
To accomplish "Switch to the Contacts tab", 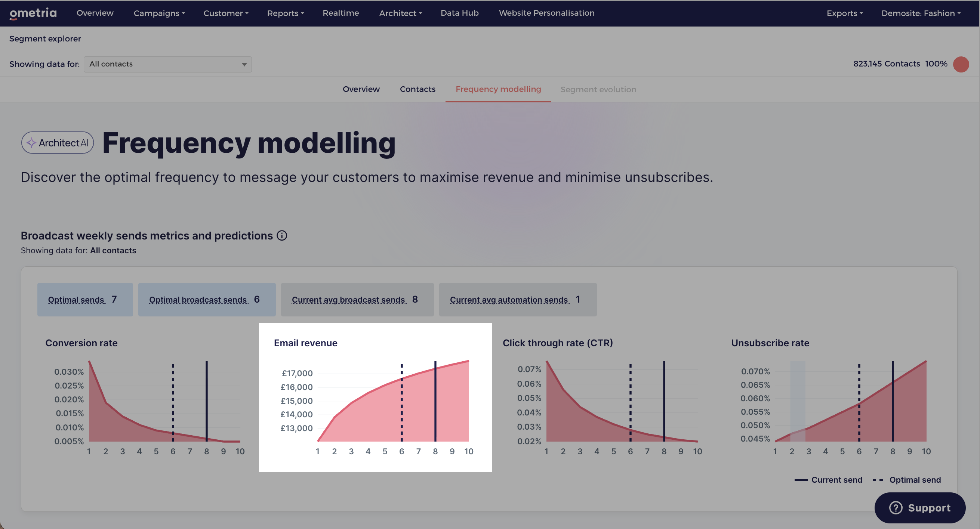I will click(417, 89).
